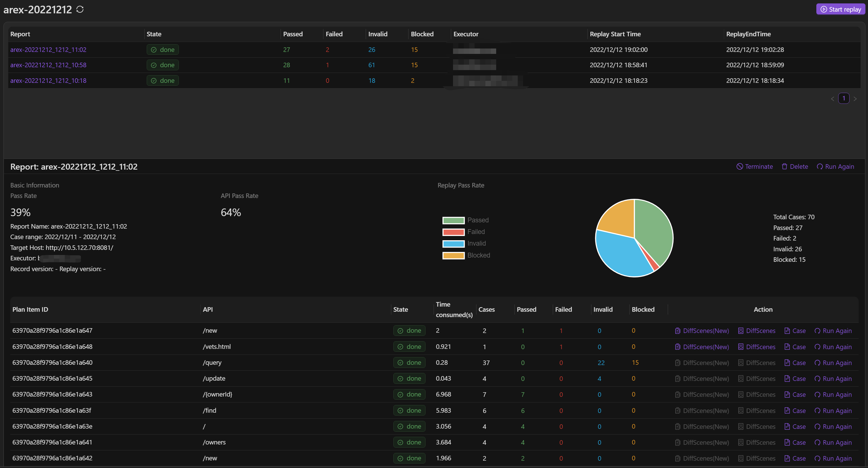
Task: Click the Start replay button
Action: pos(841,9)
